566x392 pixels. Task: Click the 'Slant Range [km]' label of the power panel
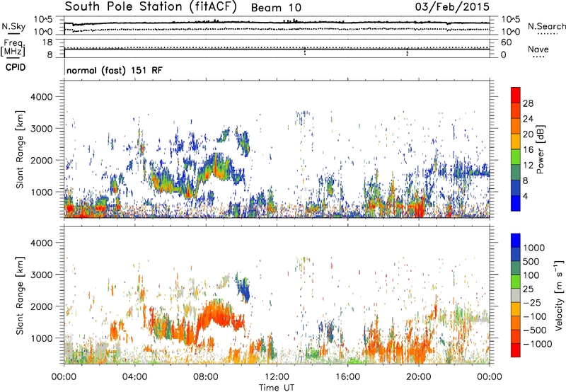(20, 149)
